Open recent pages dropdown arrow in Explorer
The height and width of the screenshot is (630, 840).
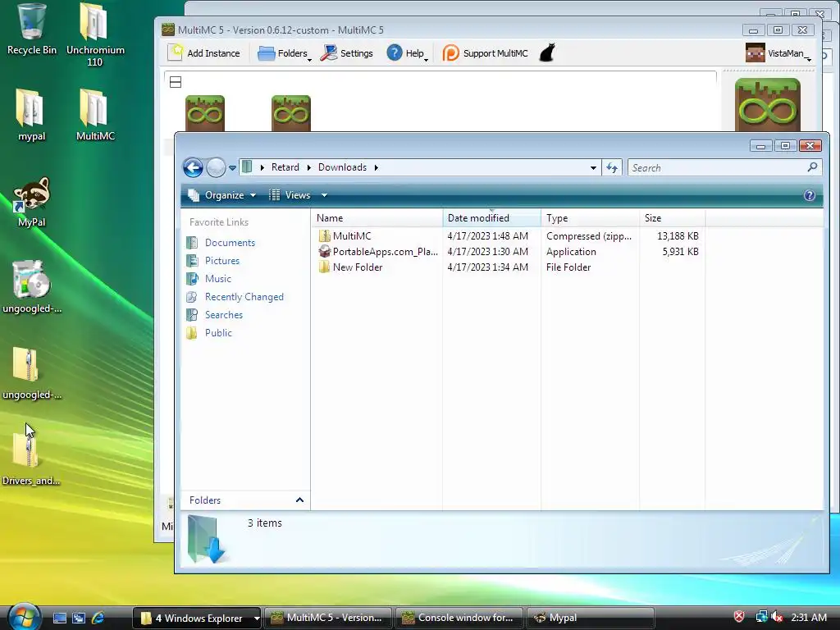click(232, 167)
